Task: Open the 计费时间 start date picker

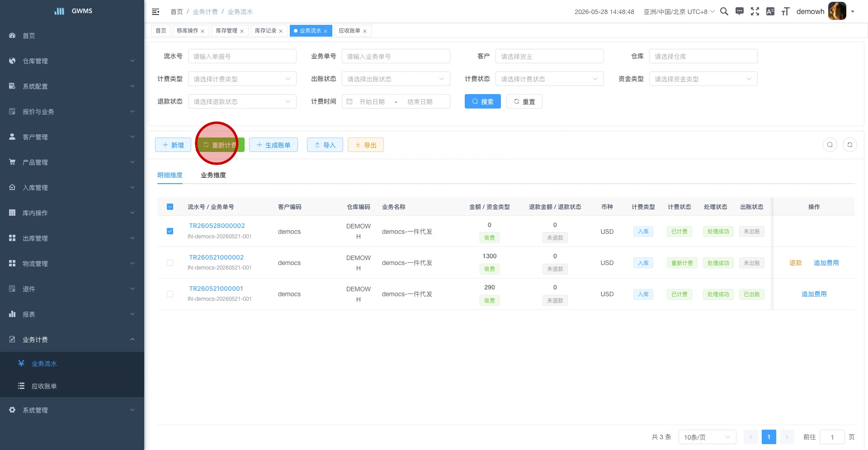Action: pyautogui.click(x=372, y=102)
